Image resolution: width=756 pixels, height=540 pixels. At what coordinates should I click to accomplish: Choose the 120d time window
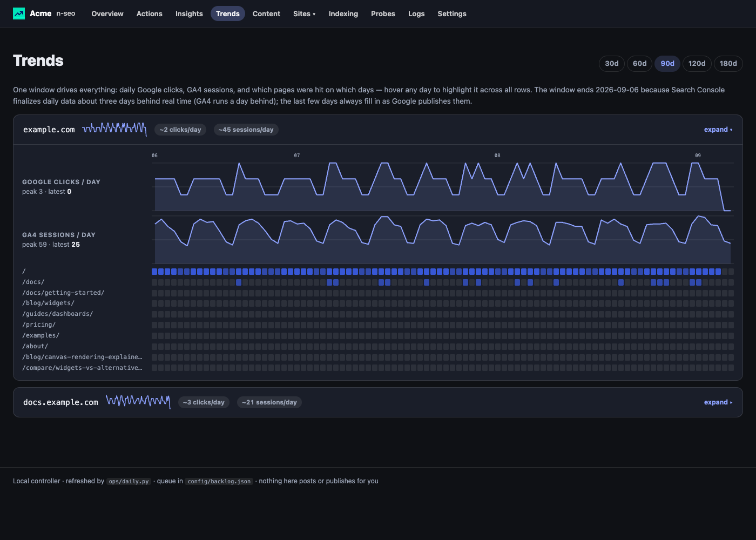697,63
